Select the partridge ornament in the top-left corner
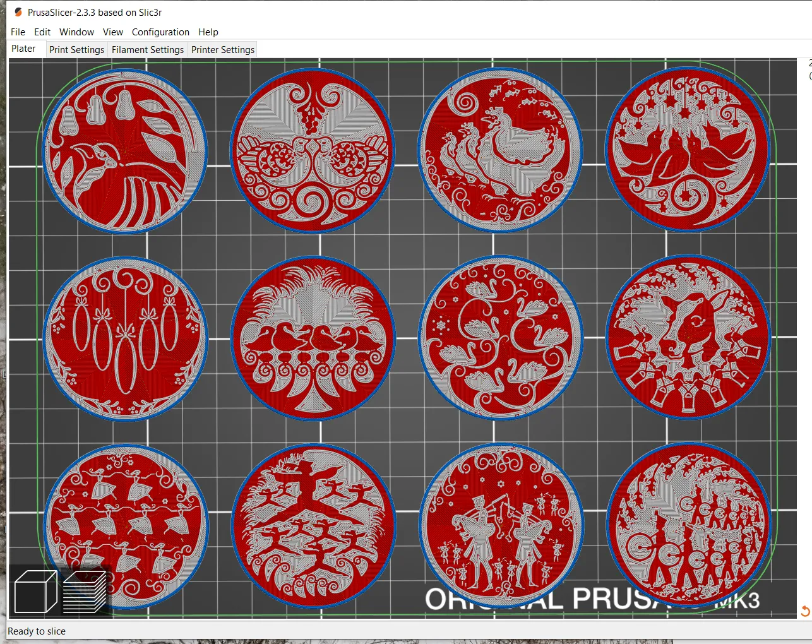This screenshot has width=812, height=644. 125,150
